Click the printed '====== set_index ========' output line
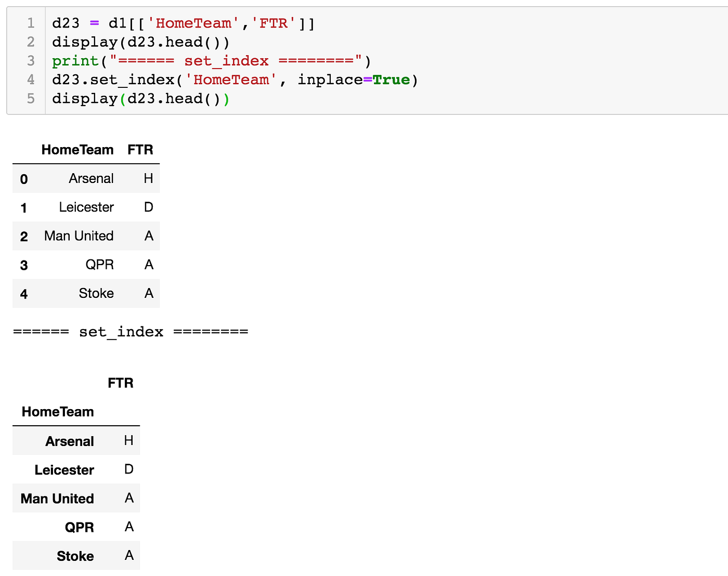Image resolution: width=728 pixels, height=576 pixels. point(131,332)
